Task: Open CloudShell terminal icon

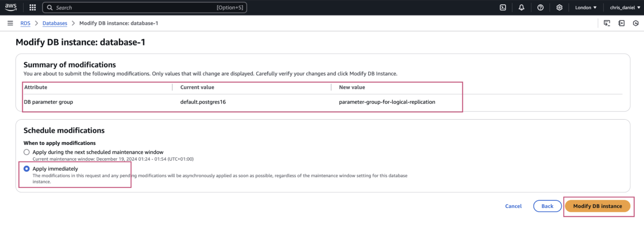Action: [503, 7]
